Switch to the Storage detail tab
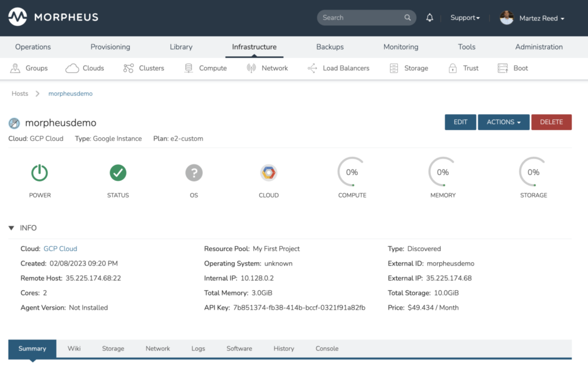The width and height of the screenshot is (588, 373). click(x=113, y=349)
